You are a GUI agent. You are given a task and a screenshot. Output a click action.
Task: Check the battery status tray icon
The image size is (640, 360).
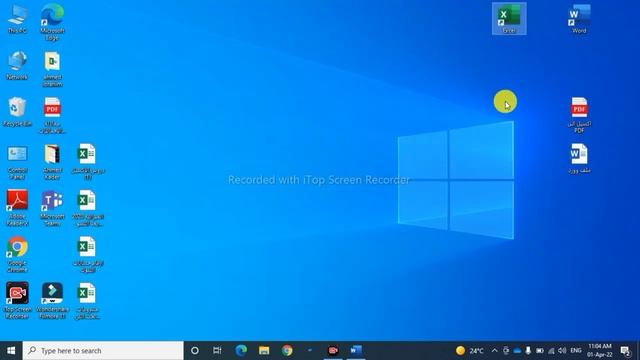(x=540, y=351)
